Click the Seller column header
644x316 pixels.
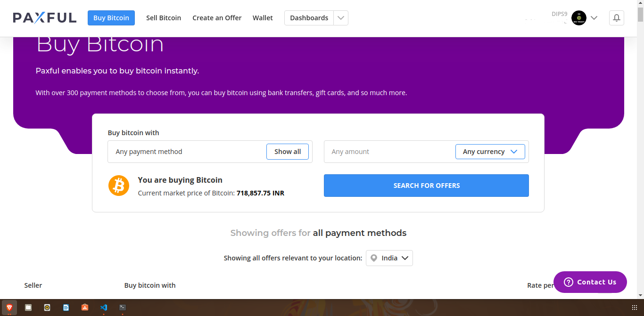click(33, 285)
